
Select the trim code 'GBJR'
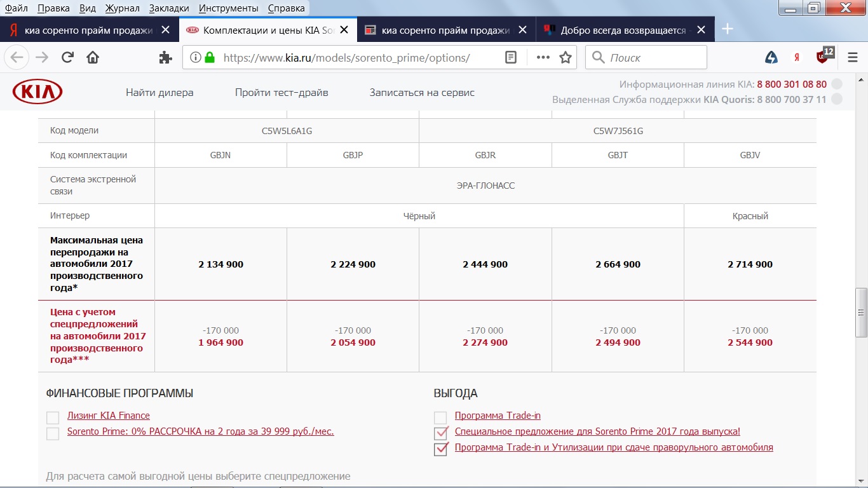(x=485, y=155)
